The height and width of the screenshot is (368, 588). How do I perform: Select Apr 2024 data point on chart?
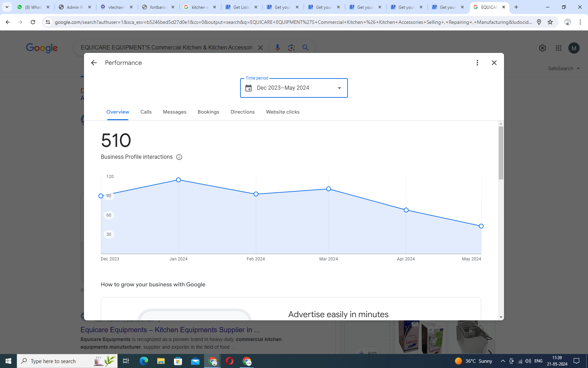click(406, 210)
